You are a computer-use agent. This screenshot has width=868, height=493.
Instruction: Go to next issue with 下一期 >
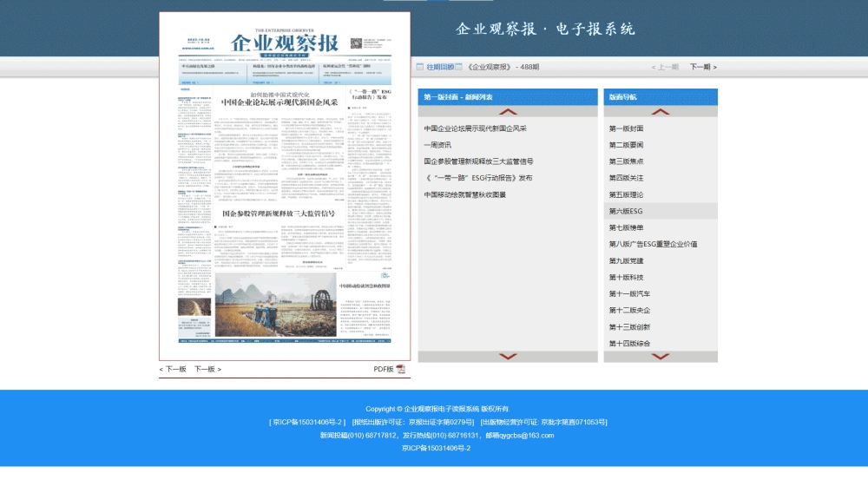(x=703, y=67)
